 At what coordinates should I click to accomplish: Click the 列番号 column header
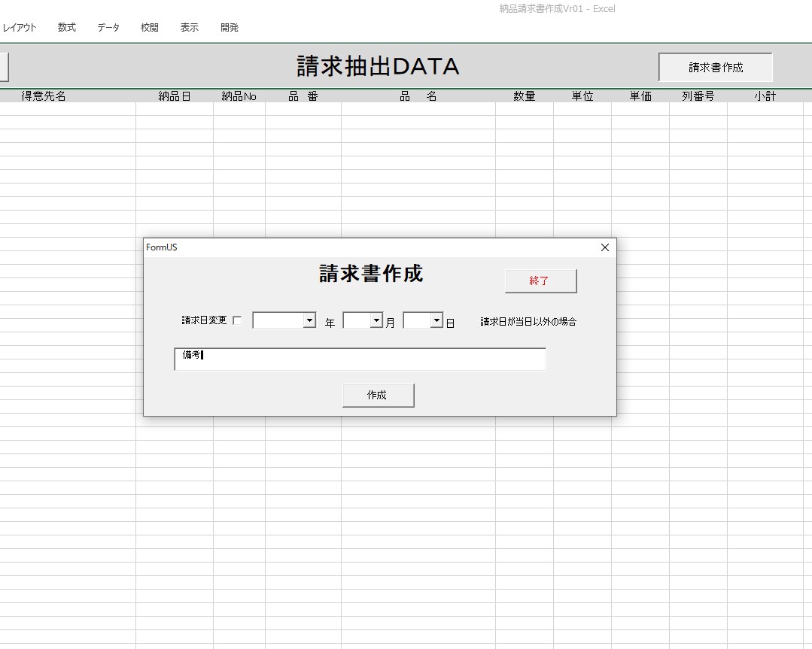click(x=698, y=96)
